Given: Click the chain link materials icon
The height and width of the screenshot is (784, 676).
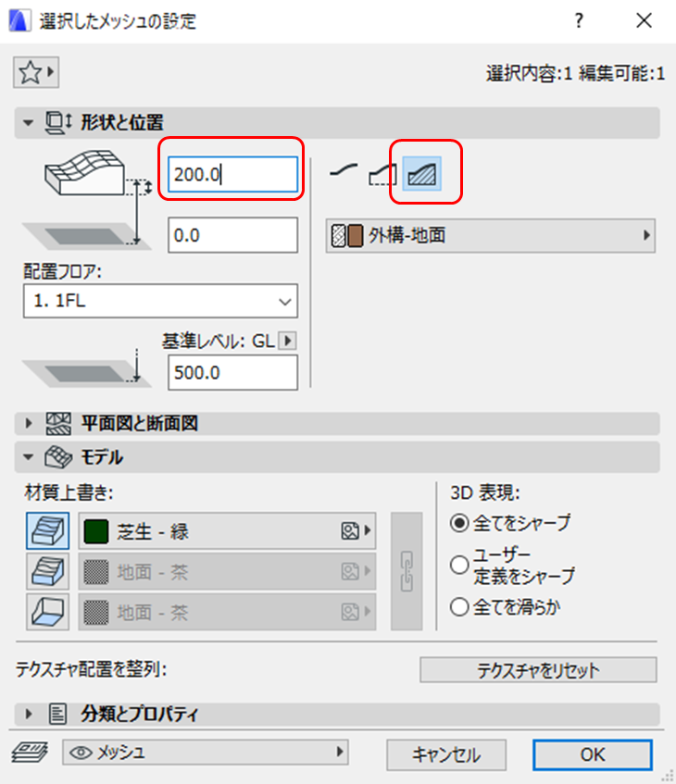Looking at the screenshot, I should 406,570.
